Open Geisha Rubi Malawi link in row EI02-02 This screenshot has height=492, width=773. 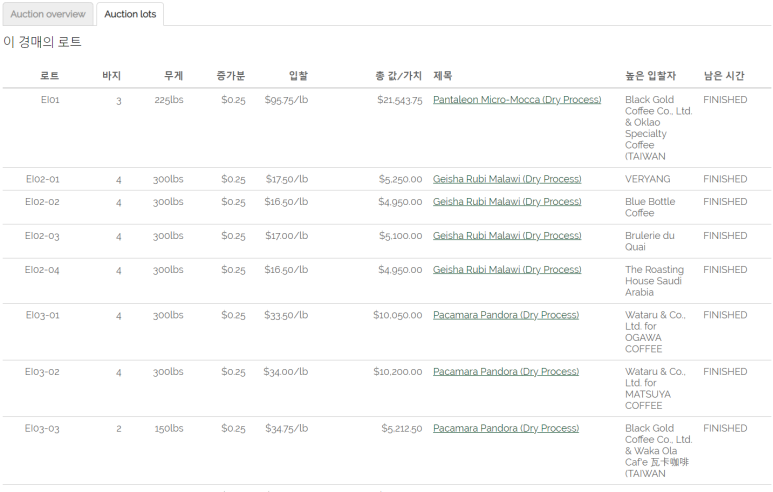click(x=507, y=202)
